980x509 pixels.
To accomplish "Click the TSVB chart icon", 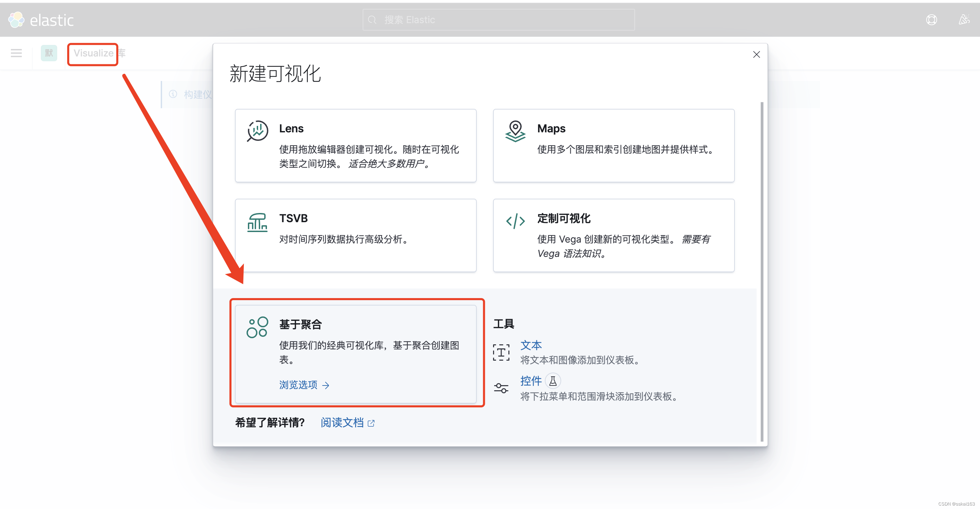I will coord(257,222).
